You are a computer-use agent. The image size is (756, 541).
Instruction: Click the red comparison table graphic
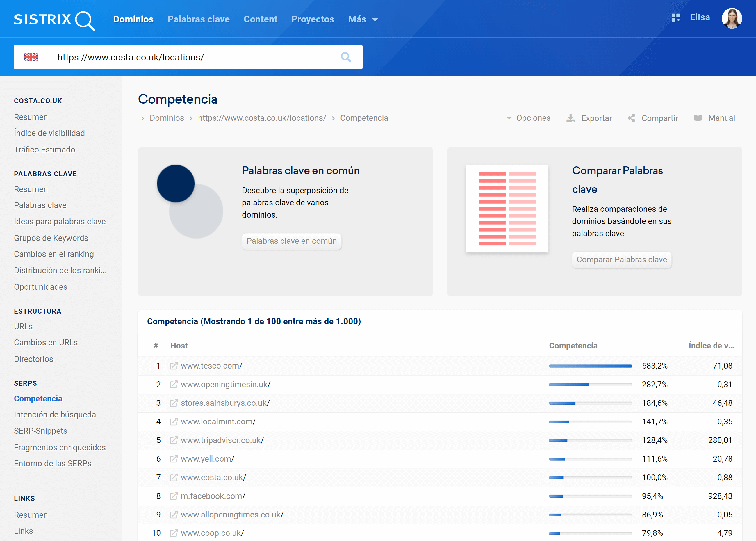pyautogui.click(x=507, y=209)
